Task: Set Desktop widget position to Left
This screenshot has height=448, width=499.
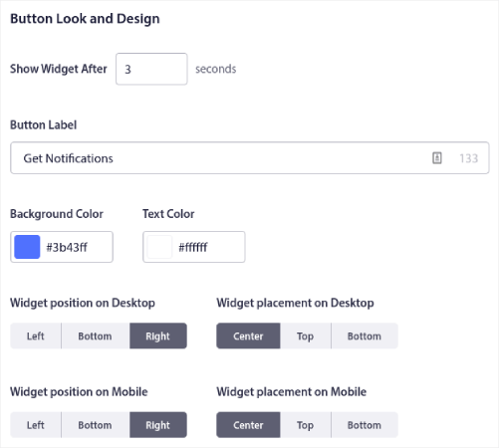Action: tap(36, 336)
